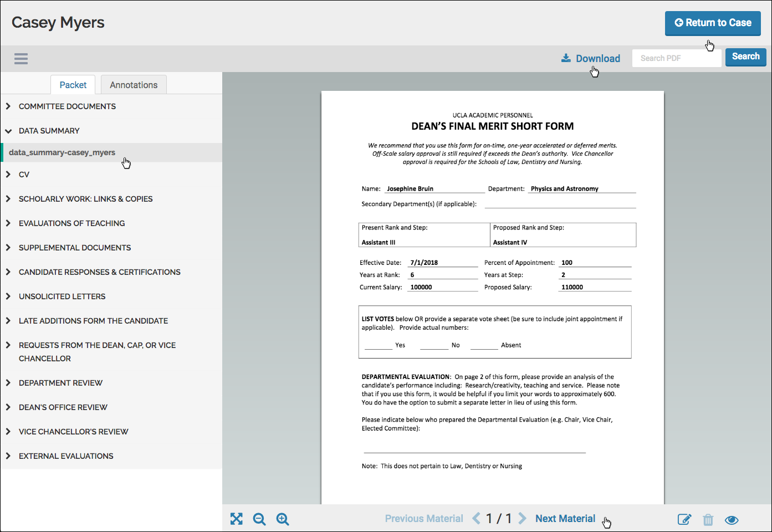Switch to the Packet tab
Image resolution: width=772 pixels, height=532 pixels.
(x=73, y=85)
